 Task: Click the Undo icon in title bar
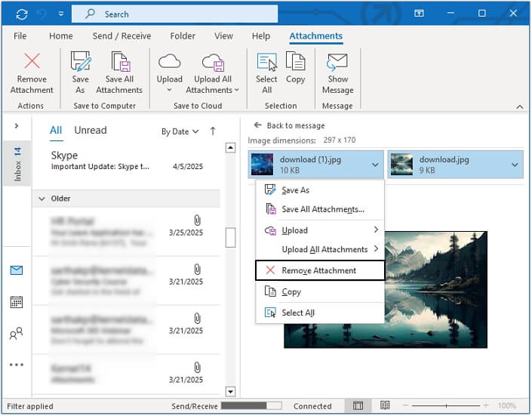(x=42, y=14)
